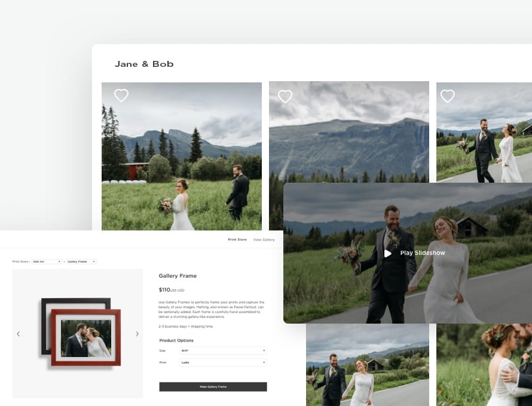Click the Make Gallery Frame button
Viewport: 532px width, 406px height.
[213, 387]
